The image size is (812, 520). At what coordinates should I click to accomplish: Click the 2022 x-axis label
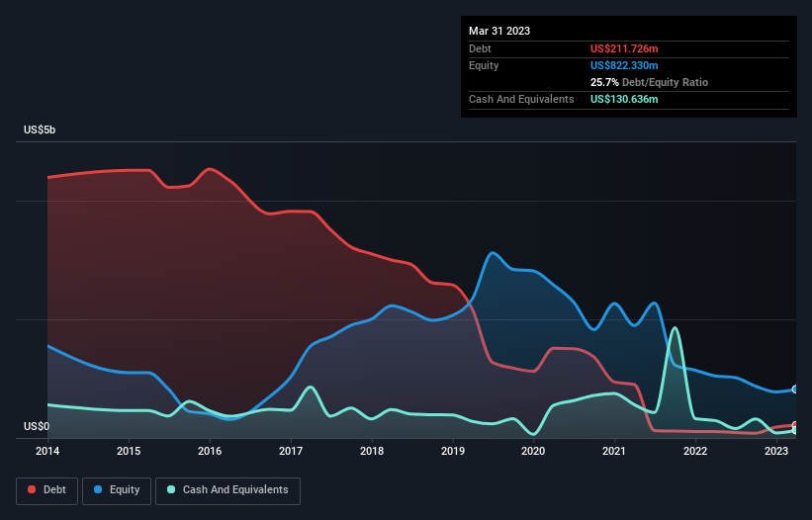point(695,451)
